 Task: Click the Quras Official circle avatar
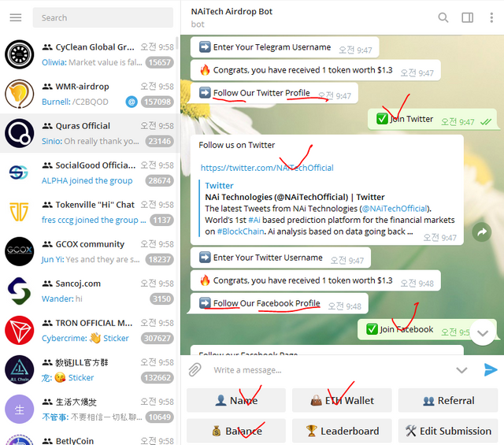(19, 133)
